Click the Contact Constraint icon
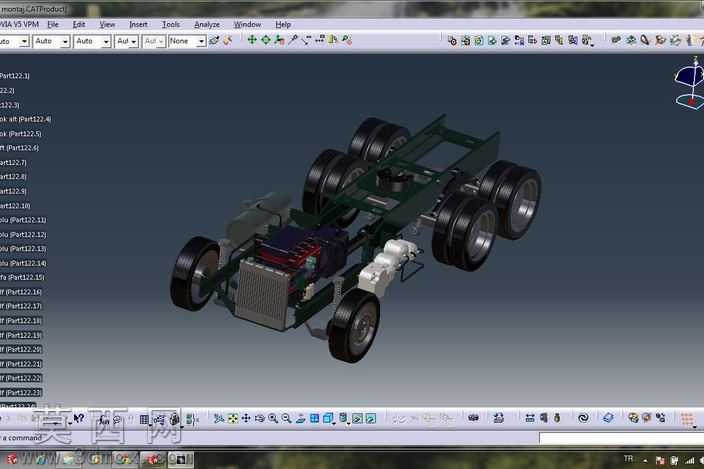This screenshot has height=469, width=704. (631, 40)
